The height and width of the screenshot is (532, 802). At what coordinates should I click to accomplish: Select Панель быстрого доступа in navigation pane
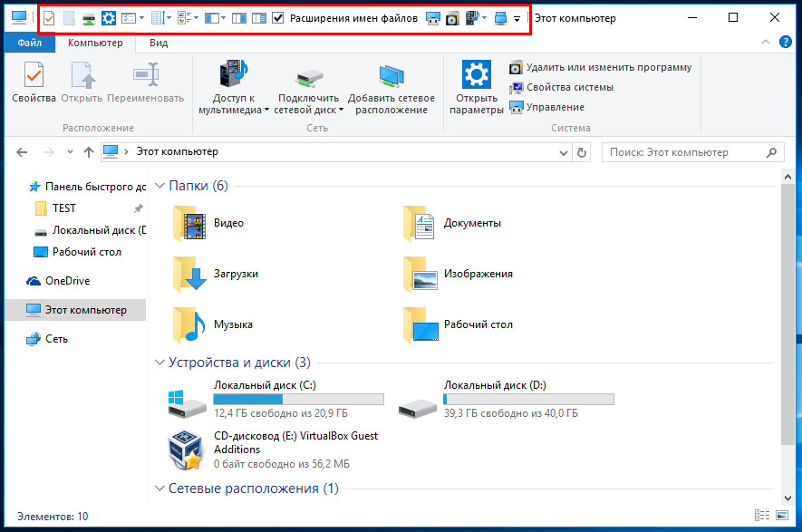(x=86, y=187)
